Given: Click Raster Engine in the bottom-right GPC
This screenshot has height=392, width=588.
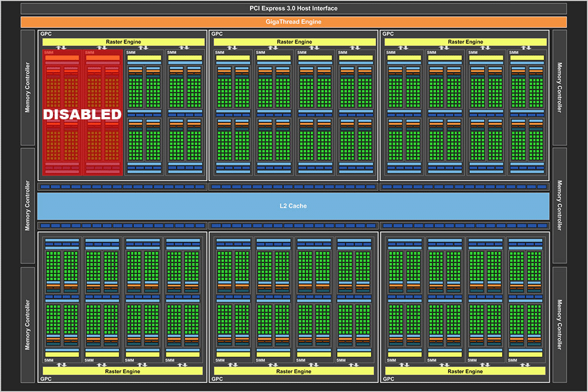Looking at the screenshot, I should coord(465,371).
